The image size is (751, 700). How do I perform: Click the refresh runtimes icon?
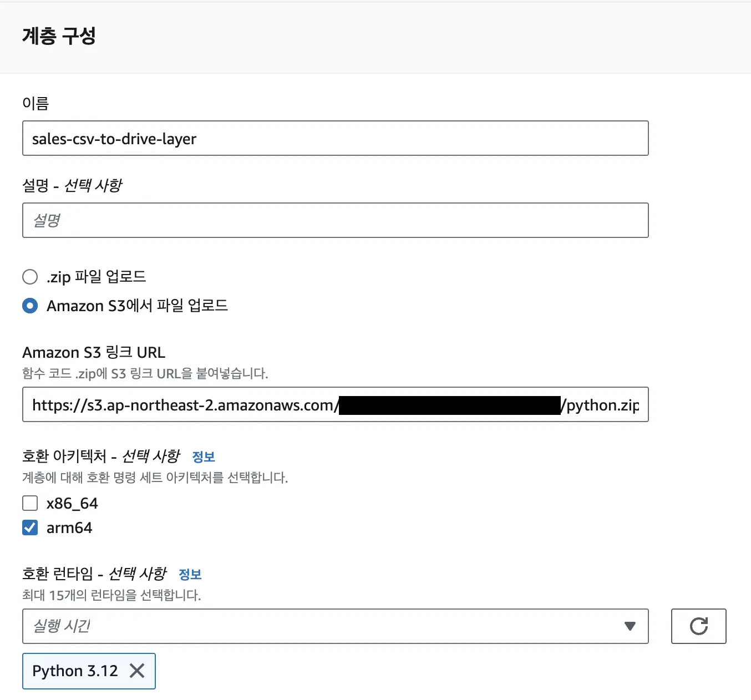pos(698,626)
